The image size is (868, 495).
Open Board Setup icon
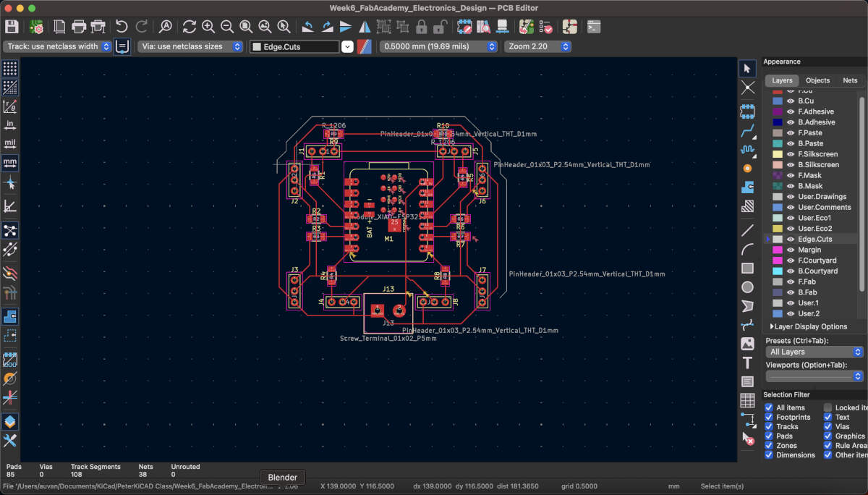pyautogui.click(x=35, y=27)
